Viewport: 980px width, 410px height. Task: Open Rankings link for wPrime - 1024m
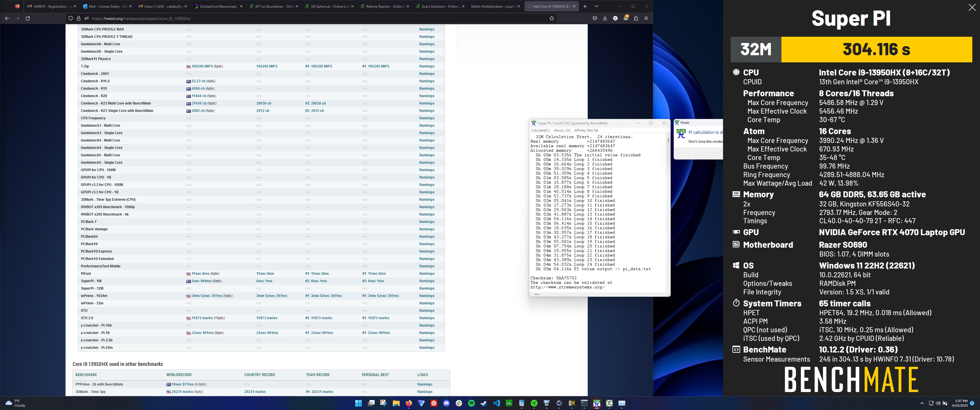[426, 296]
